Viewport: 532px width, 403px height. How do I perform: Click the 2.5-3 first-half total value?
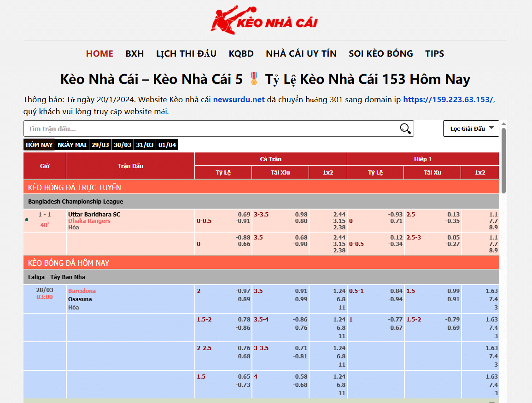click(x=414, y=238)
